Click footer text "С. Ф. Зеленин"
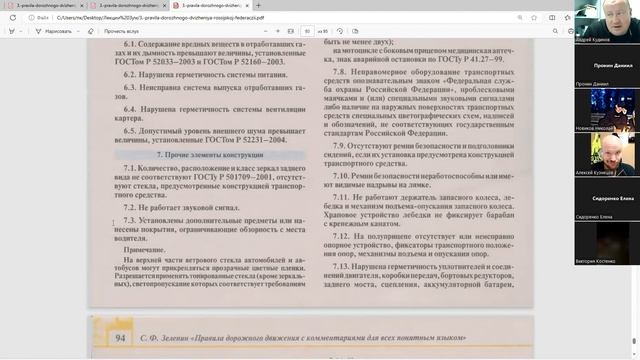 (164, 338)
